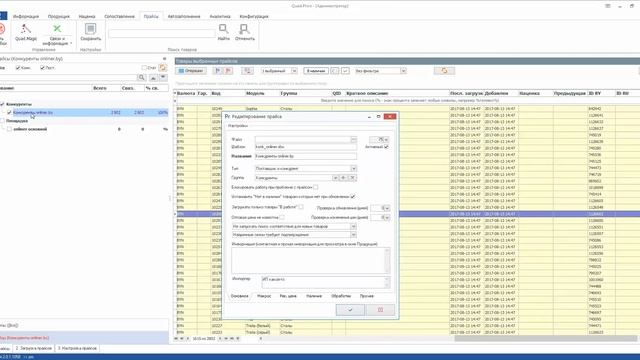
Task: Click the 'Название' field in dialog
Action: [x=306, y=156]
